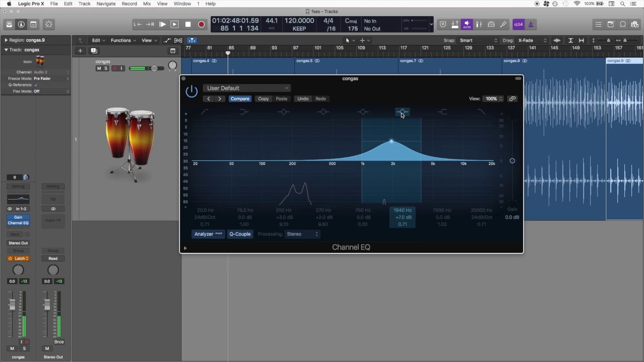644x362 pixels.
Task: Toggle low shelf band icon
Action: point(244,112)
